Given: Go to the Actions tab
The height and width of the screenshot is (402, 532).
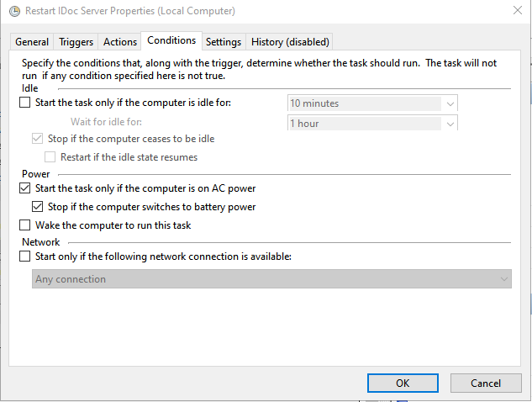Looking at the screenshot, I should click(x=120, y=42).
